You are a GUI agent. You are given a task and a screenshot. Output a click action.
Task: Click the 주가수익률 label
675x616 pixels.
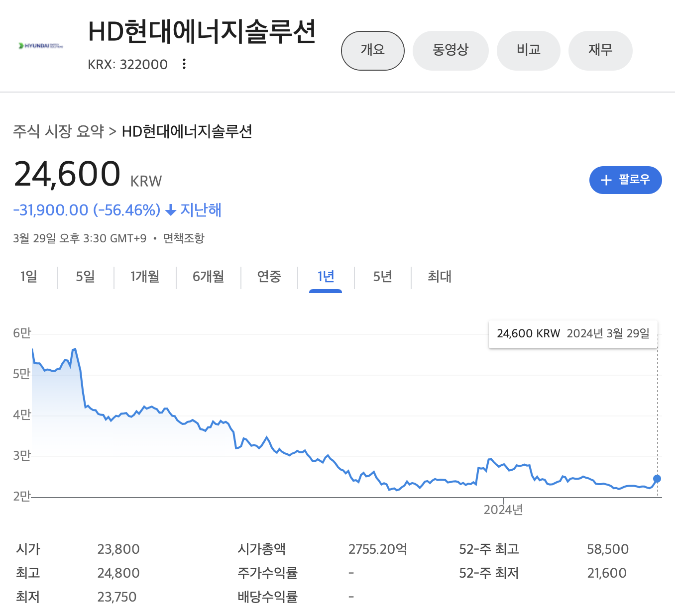click(268, 573)
